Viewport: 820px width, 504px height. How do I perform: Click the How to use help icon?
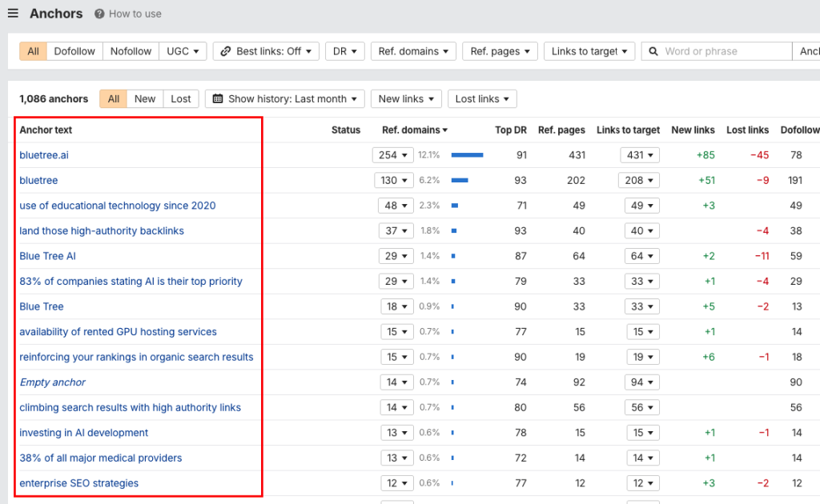(x=98, y=14)
